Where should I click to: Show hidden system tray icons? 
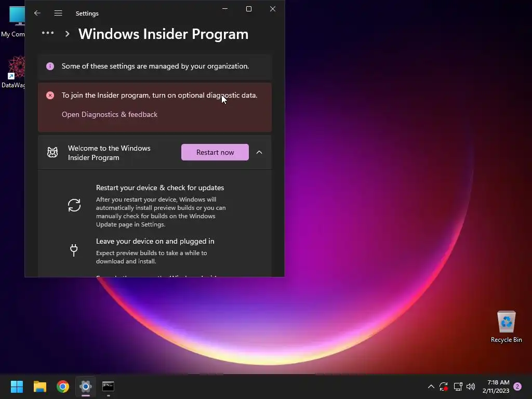431,387
